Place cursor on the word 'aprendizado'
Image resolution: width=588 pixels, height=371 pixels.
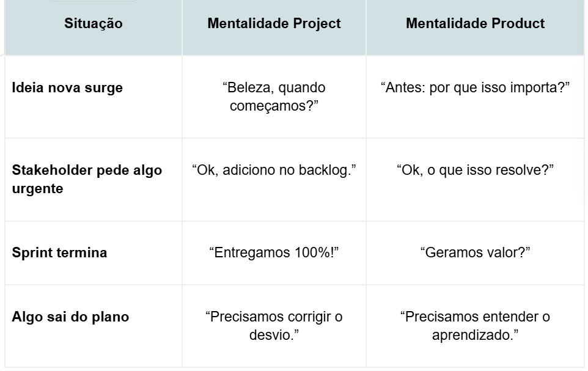pyautogui.click(x=472, y=336)
